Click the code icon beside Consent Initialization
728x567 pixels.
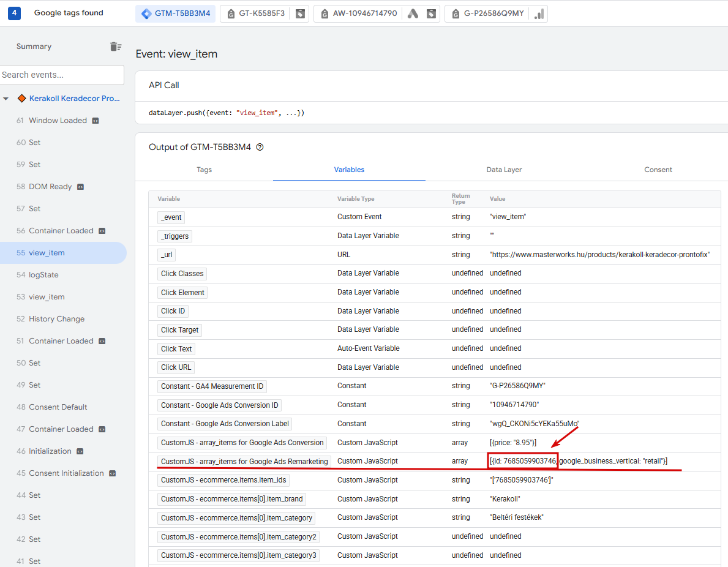click(x=113, y=473)
